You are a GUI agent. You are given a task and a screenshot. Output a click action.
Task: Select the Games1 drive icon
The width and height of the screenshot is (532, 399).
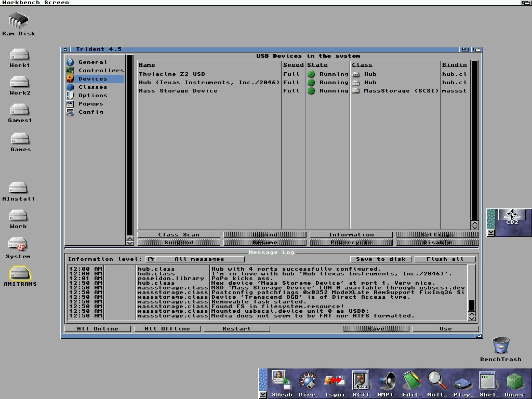coord(19,110)
